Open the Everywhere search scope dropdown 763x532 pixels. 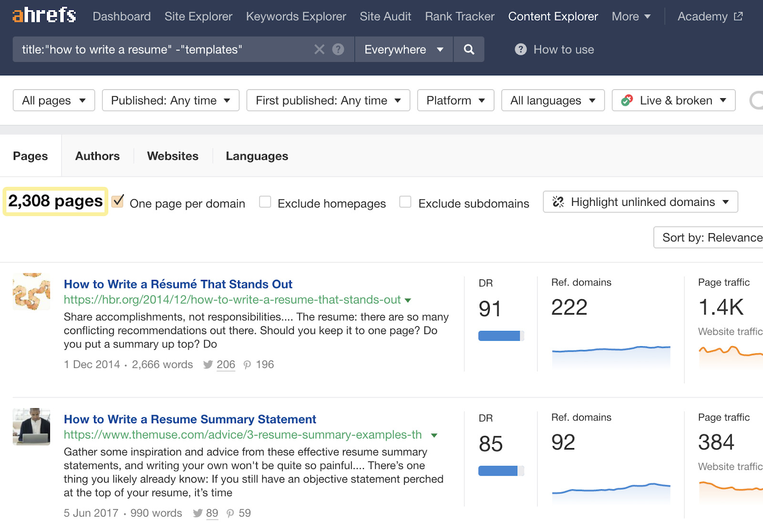pyautogui.click(x=403, y=50)
